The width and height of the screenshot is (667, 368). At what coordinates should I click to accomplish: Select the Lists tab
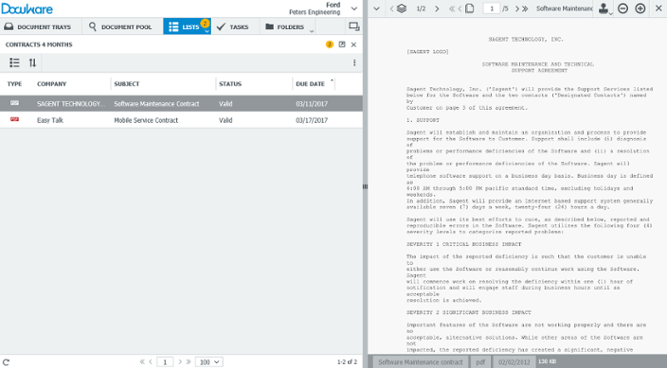pyautogui.click(x=186, y=27)
